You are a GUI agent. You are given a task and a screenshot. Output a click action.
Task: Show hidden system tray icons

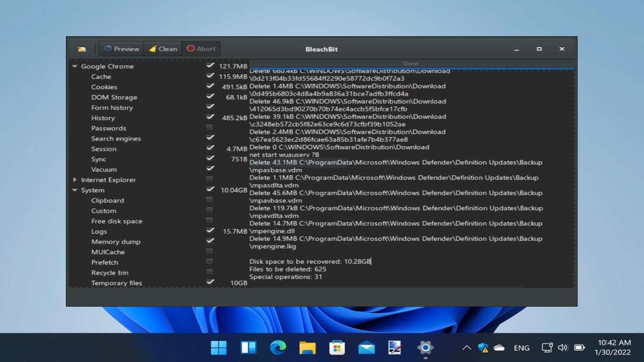click(467, 347)
